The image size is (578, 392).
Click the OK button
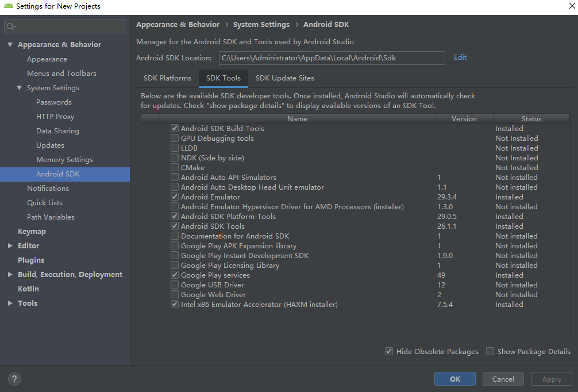[455, 379]
